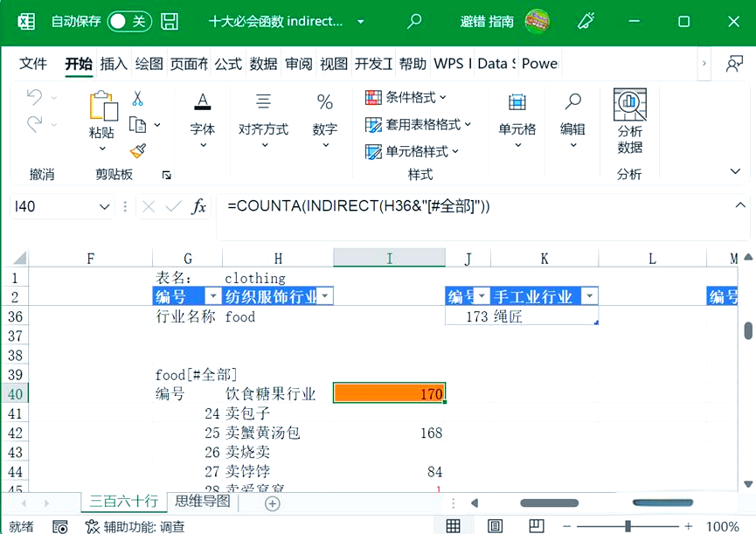Switch to the 思维导图 sheet tab
756x534 pixels.
(203, 502)
